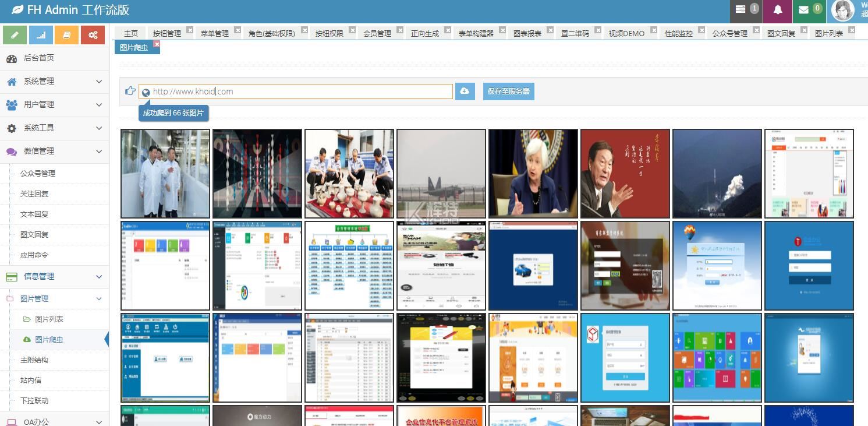Click the laptop icon for OA办公
The height and width of the screenshot is (426, 868).
pyautogui.click(x=12, y=423)
